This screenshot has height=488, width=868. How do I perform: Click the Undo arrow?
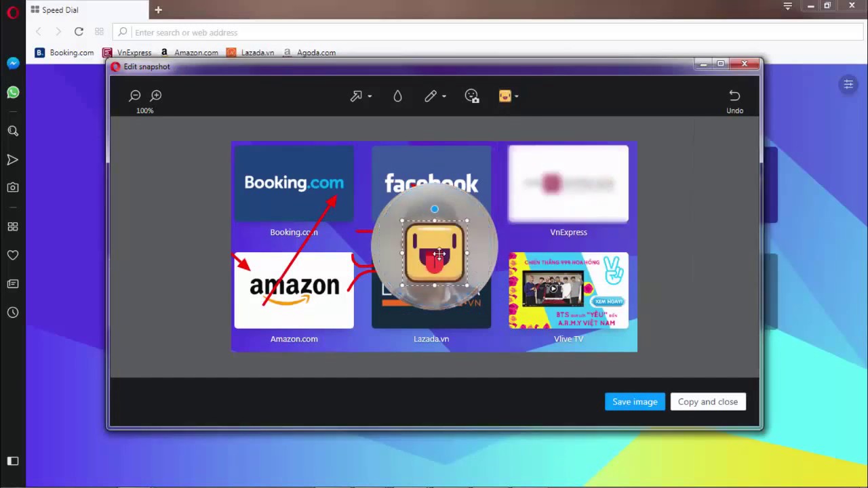pyautogui.click(x=734, y=96)
